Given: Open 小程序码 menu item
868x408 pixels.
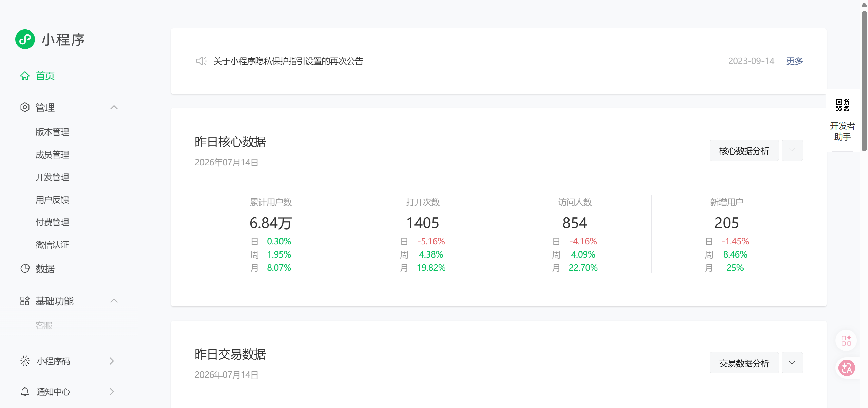Looking at the screenshot, I should pos(53,361).
